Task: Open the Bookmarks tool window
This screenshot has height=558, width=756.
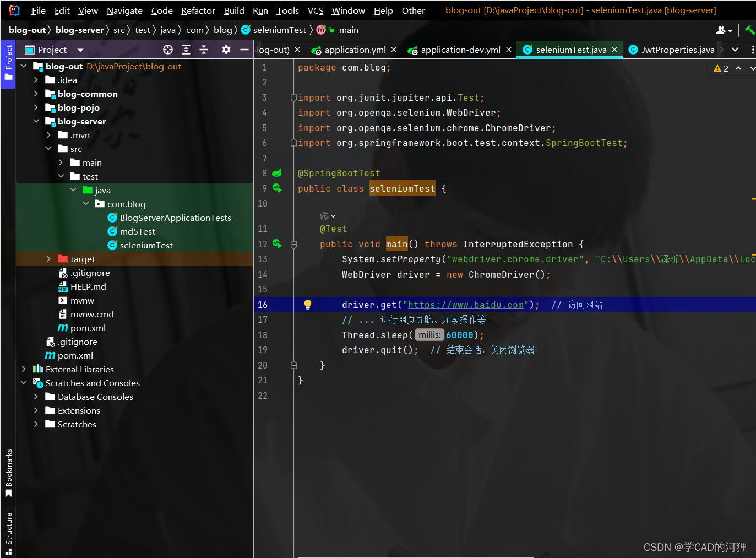Action: tap(8, 474)
